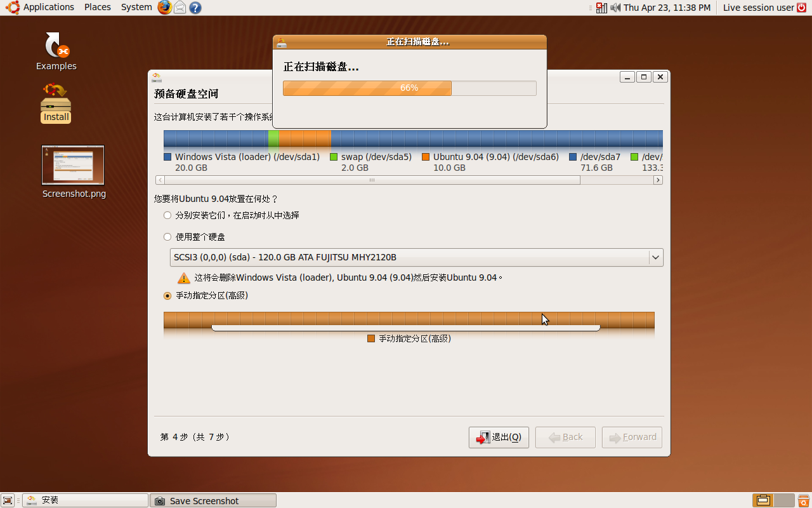Image resolution: width=812 pixels, height=508 pixels.
Task: Click the camera icon on Save Screenshot task
Action: [160, 501]
